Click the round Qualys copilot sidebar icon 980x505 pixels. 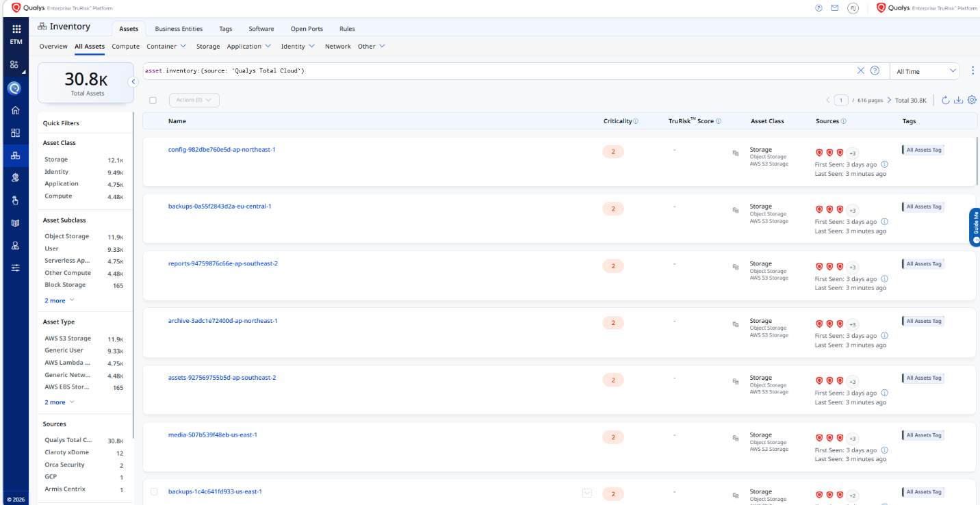pos(14,88)
